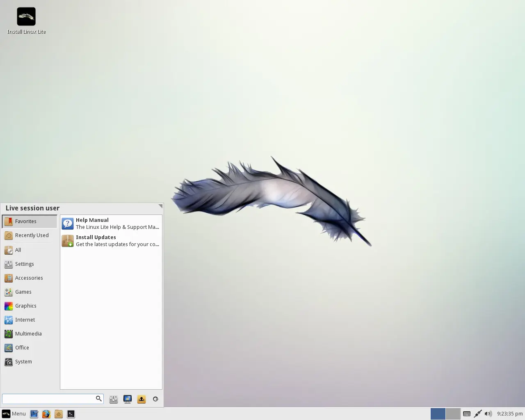Viewport: 525px width, 420px height.
Task: Launch the Terminal from the taskbar
Action: 71,414
